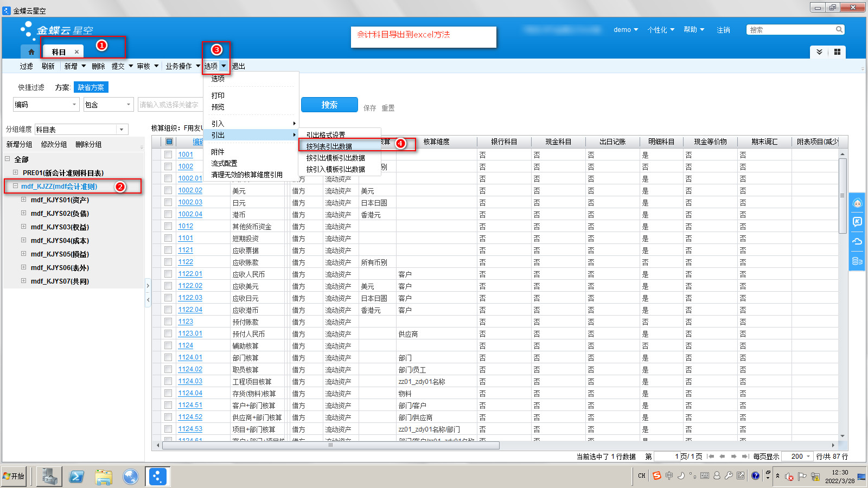Click the cloud sync sidebar icon
Screen dimensions: 868x488
coord(857,241)
